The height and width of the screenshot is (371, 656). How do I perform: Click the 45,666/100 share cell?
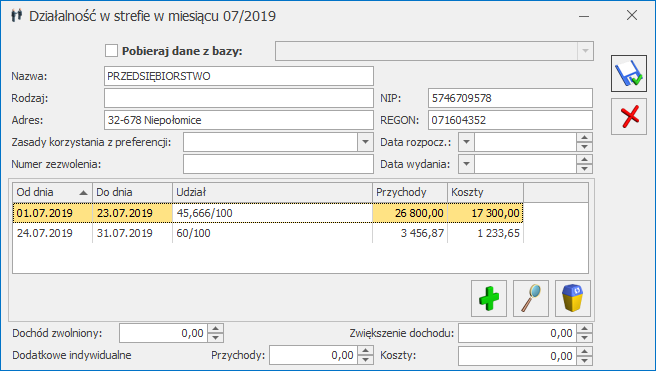pyautogui.click(x=272, y=213)
